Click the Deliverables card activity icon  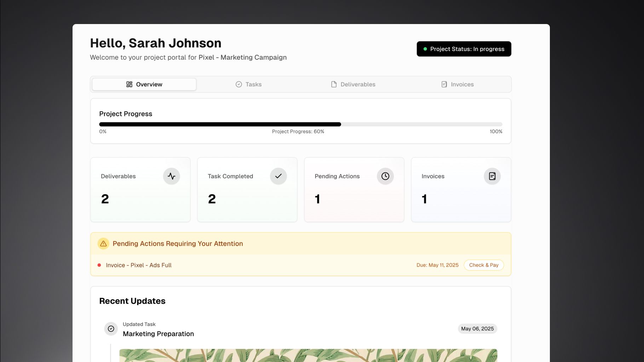(x=172, y=176)
